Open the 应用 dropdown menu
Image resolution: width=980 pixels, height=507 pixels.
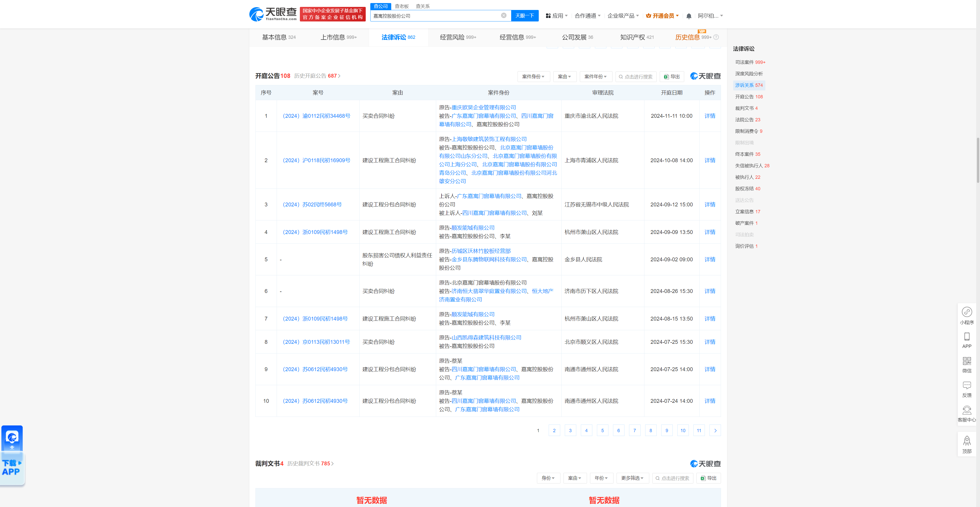(557, 16)
